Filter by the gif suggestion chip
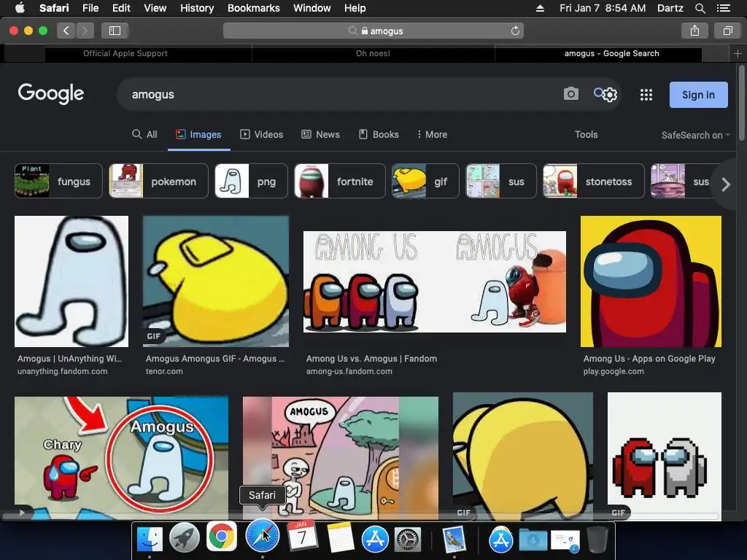This screenshot has width=747, height=560. (x=425, y=181)
